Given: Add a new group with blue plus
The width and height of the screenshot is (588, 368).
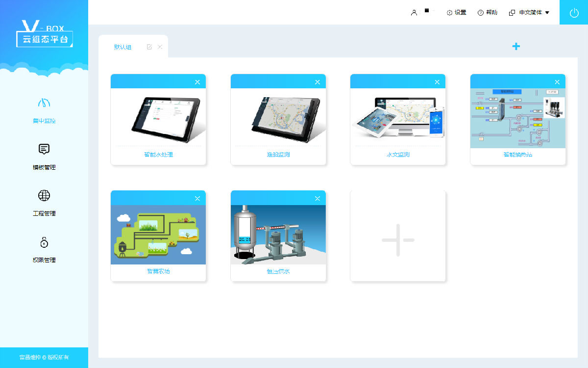Looking at the screenshot, I should (516, 47).
